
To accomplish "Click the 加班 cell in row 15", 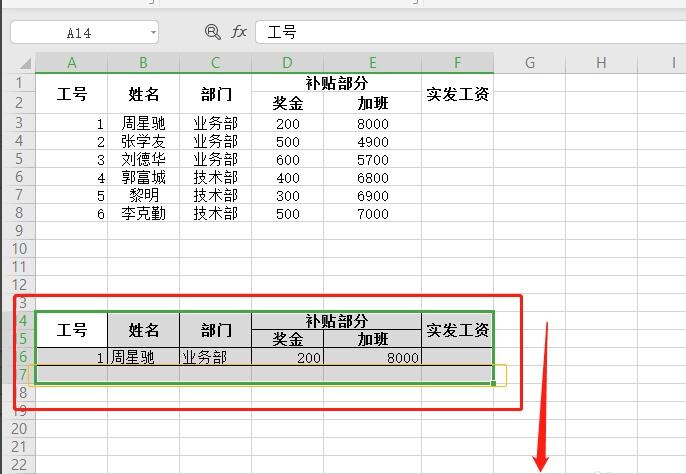I will point(373,339).
